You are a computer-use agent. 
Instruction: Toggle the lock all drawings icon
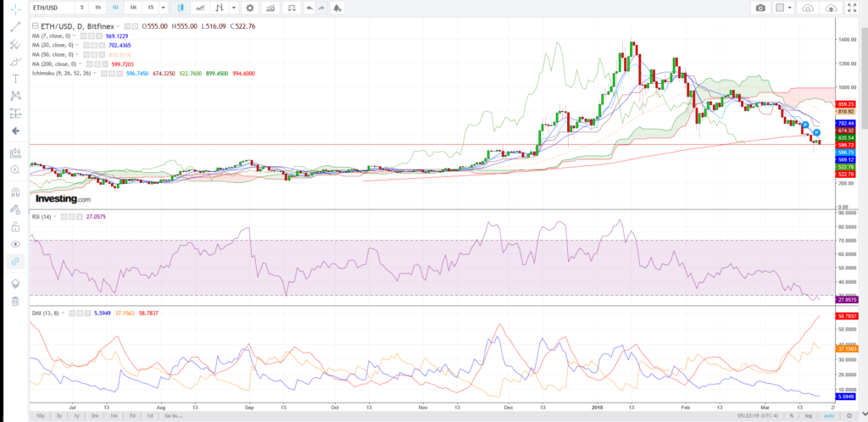pos(14,227)
